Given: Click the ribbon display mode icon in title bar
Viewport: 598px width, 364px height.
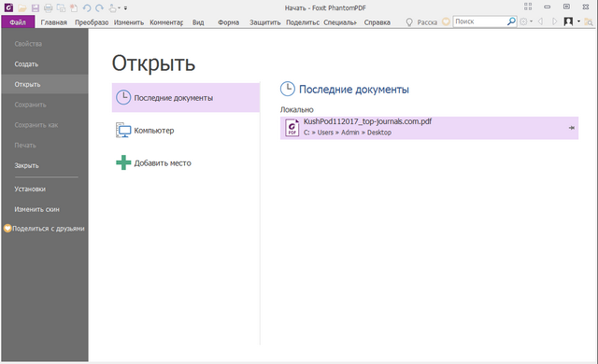Looking at the screenshot, I should tap(567, 7).
